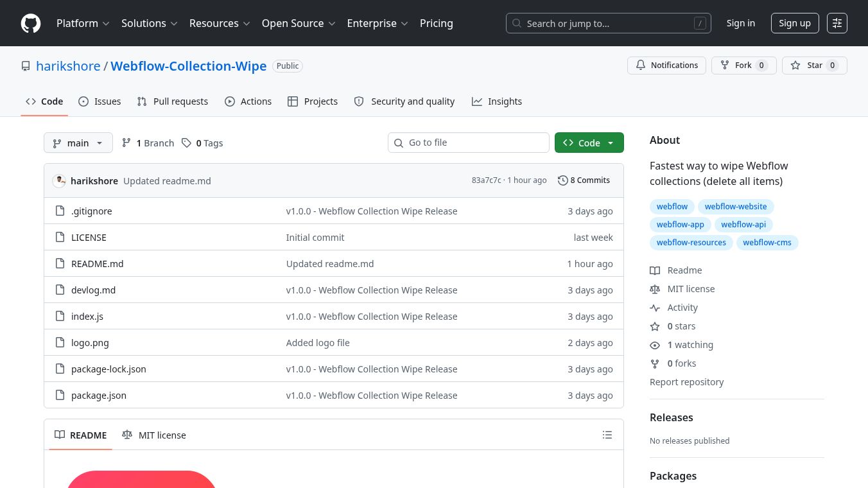Open the package.json file
868x488 pixels.
point(99,396)
